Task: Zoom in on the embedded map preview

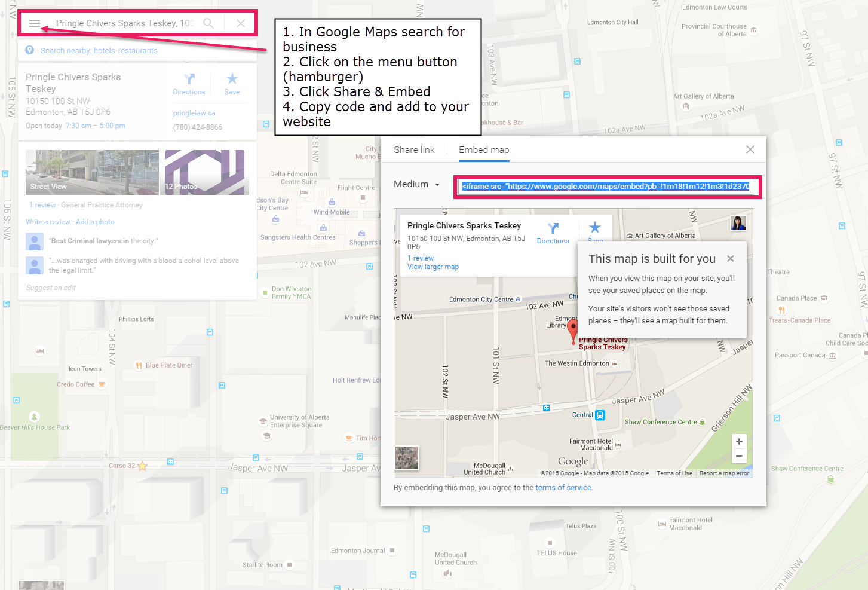Action: pos(739,442)
